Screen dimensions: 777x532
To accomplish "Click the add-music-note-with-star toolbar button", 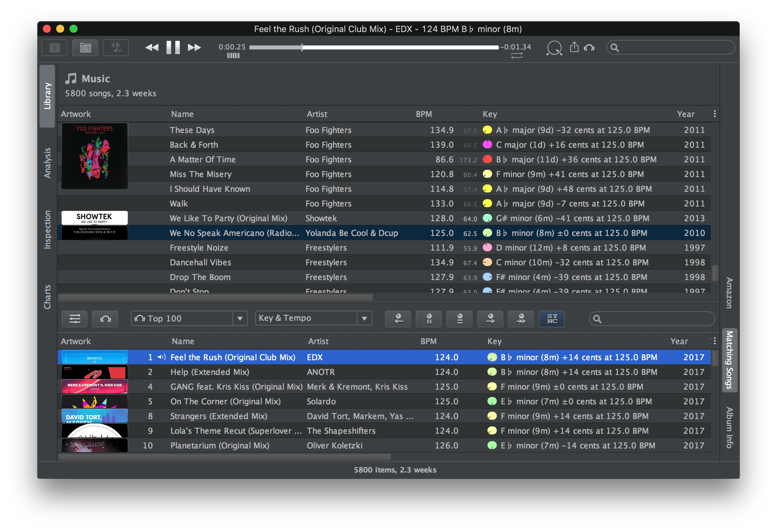I will click(116, 48).
